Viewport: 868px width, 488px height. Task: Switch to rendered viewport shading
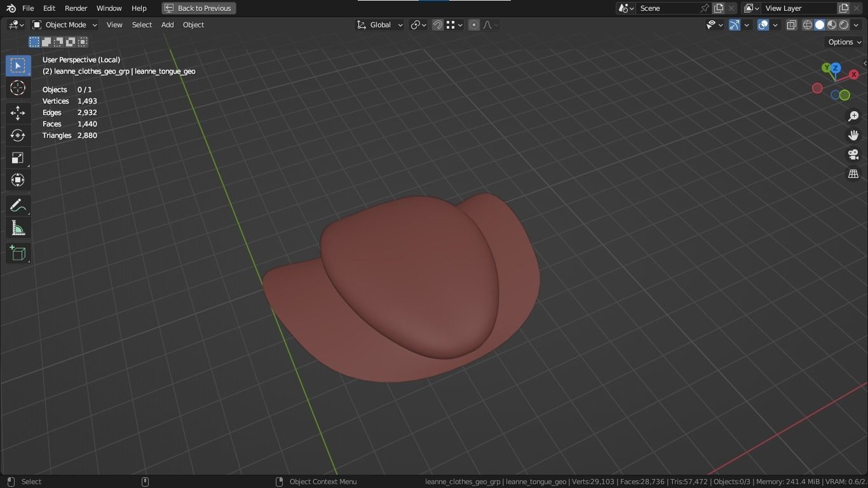[x=844, y=25]
